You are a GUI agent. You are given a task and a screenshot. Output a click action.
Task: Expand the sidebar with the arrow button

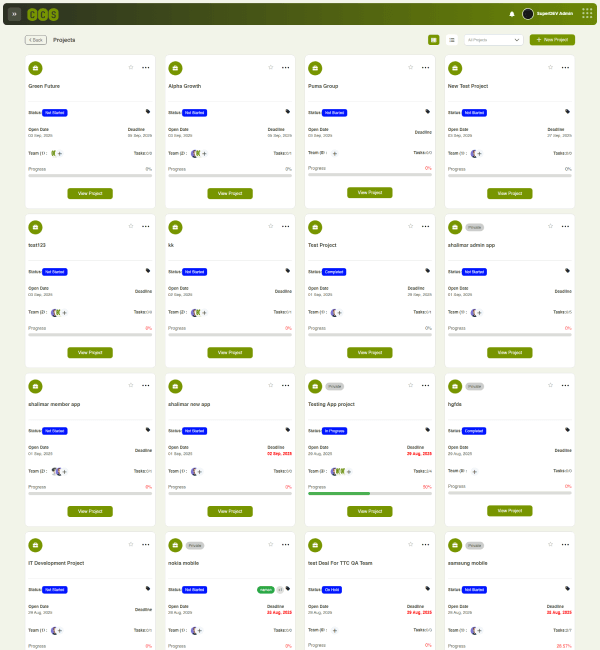[x=14, y=14]
